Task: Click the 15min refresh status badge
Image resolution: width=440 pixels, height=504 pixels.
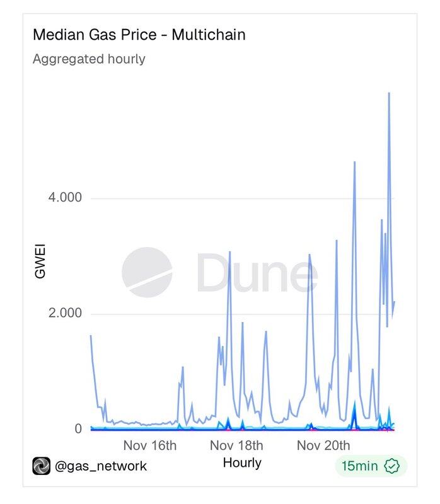Action: tap(371, 466)
